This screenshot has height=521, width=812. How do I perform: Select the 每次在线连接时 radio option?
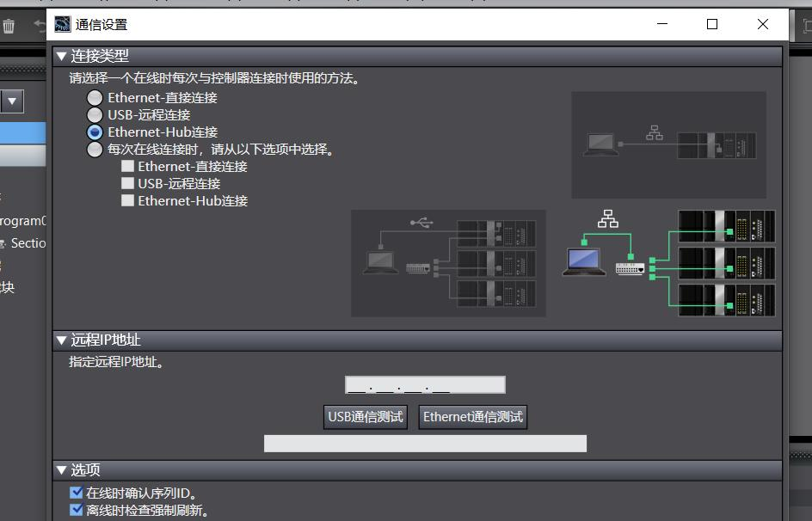click(95, 150)
